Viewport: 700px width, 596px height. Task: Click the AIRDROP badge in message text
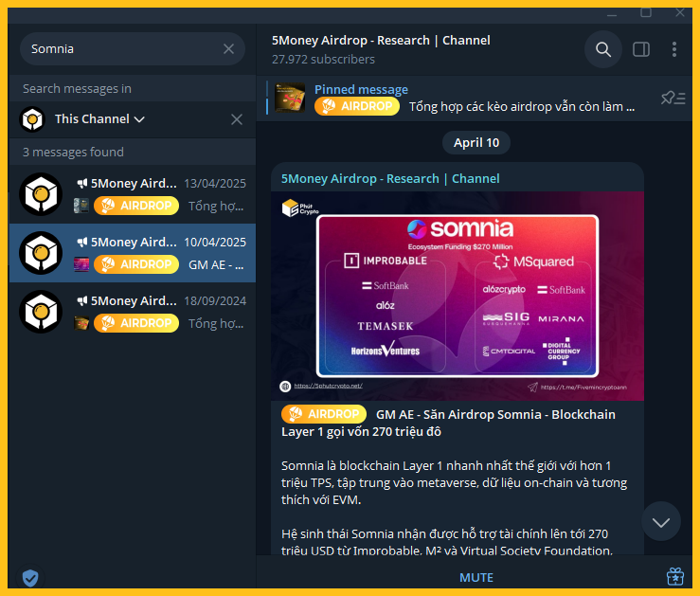324,414
